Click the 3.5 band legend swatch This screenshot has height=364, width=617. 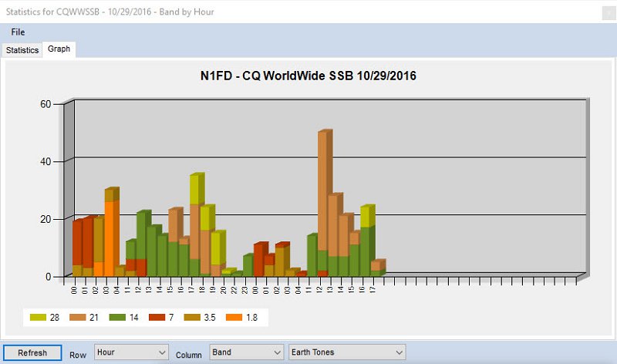[x=192, y=317]
